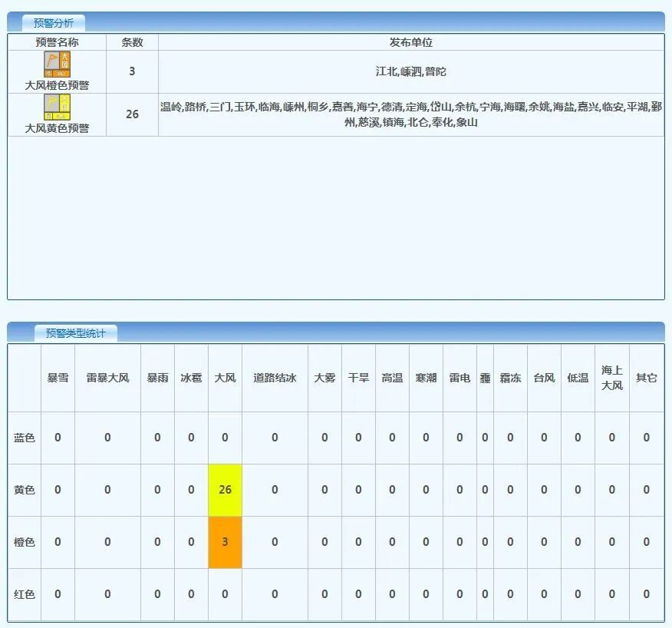
Task: Click the 大风 column header
Action: [224, 377]
